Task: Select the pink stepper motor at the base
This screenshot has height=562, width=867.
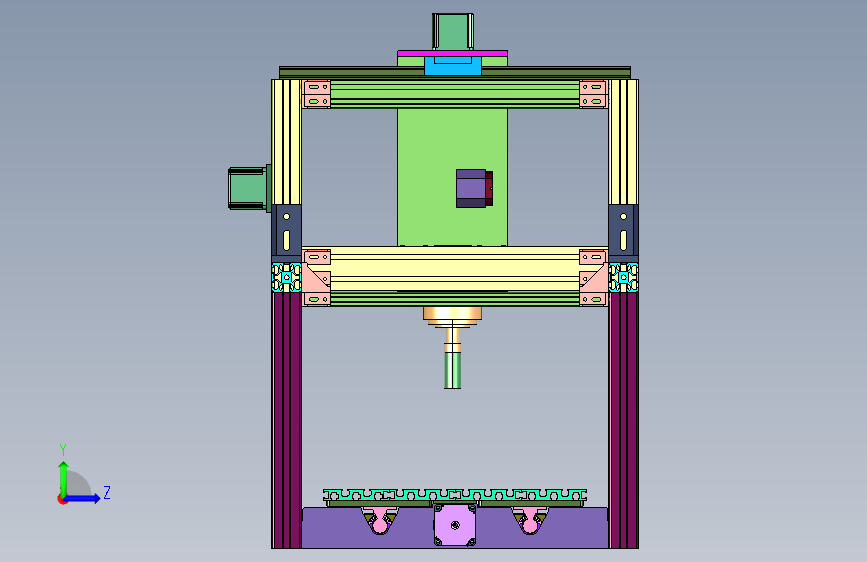Action: [x=455, y=525]
